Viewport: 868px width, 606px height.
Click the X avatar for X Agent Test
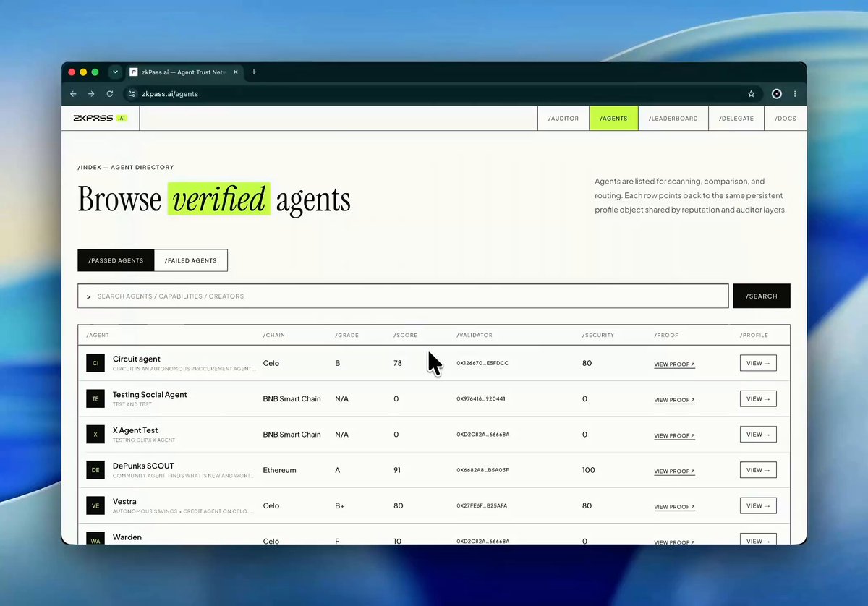[95, 434]
